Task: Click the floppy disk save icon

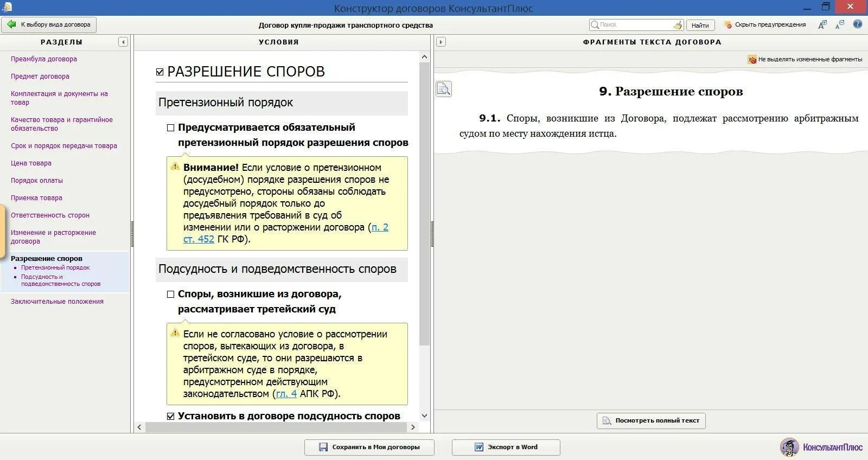Action: [323, 447]
